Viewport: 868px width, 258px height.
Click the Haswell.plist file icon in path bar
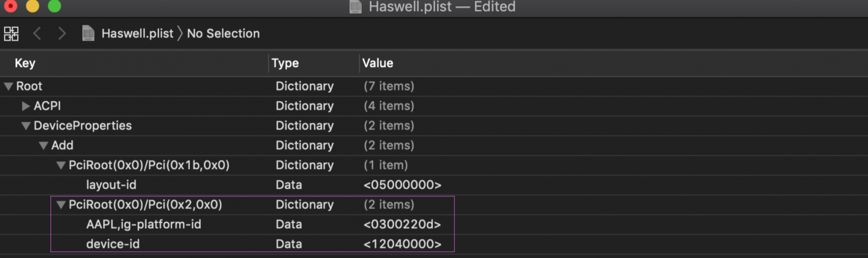88,33
